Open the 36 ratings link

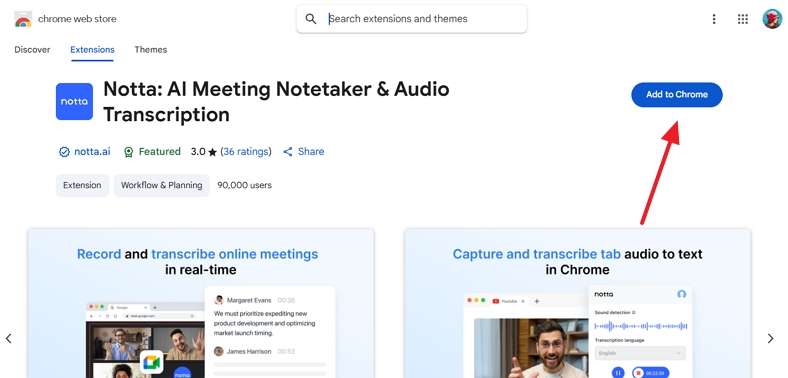(x=246, y=152)
